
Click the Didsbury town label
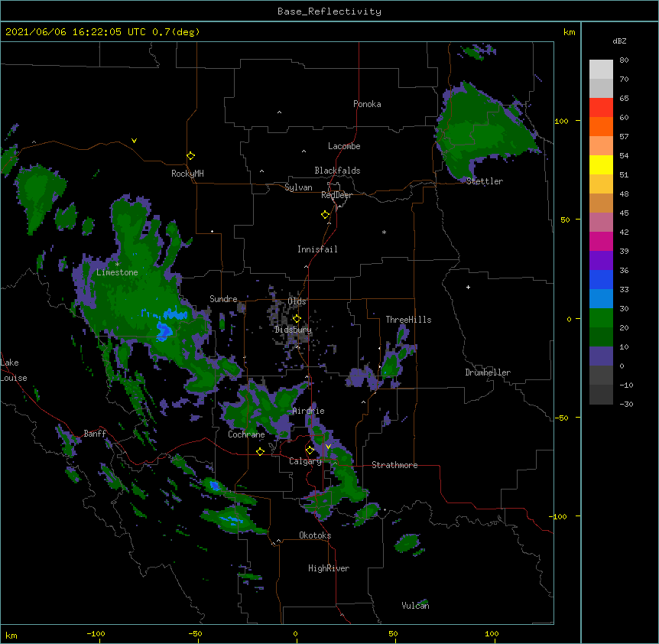point(293,330)
